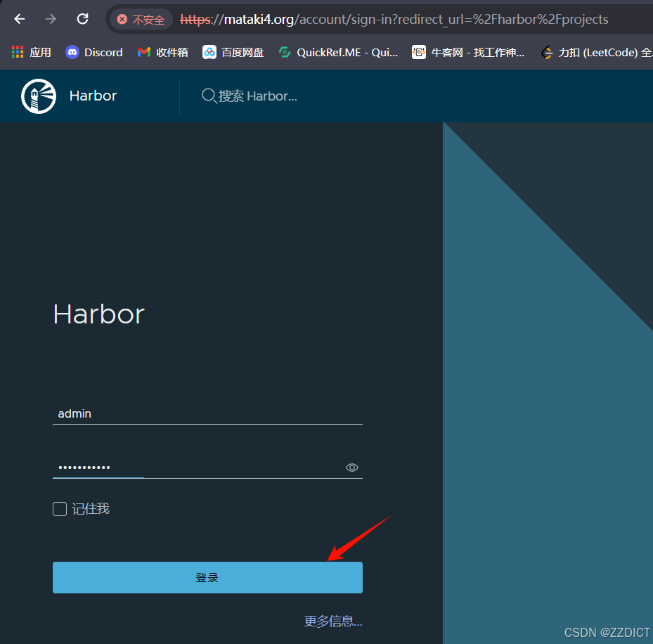This screenshot has height=644, width=653.
Task: Open the 应用 apps bookmark
Action: 32,53
